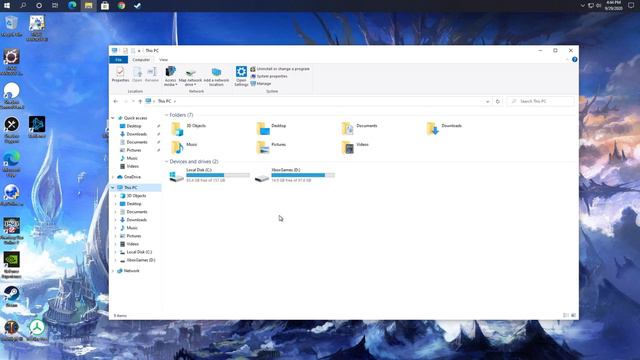640x360 pixels.
Task: Click the Search This PC box
Action: pos(540,101)
